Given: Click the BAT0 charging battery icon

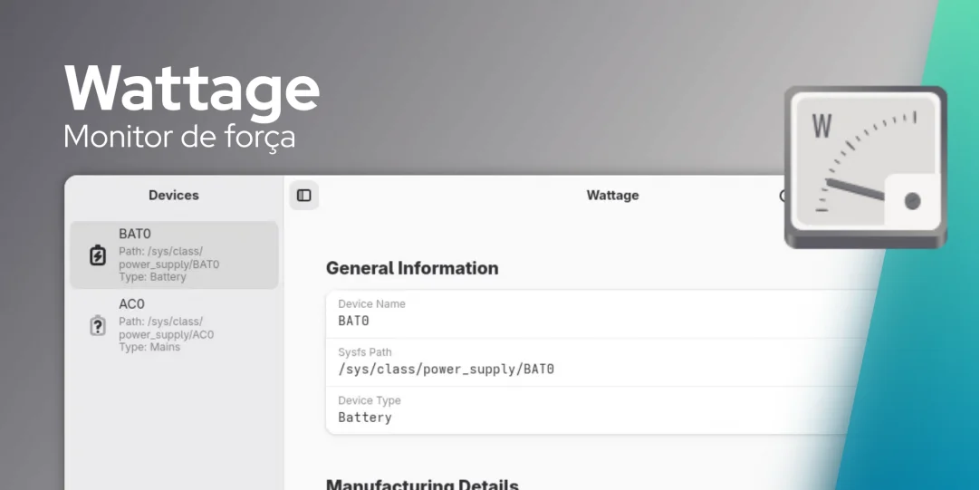Looking at the screenshot, I should tap(98, 255).
